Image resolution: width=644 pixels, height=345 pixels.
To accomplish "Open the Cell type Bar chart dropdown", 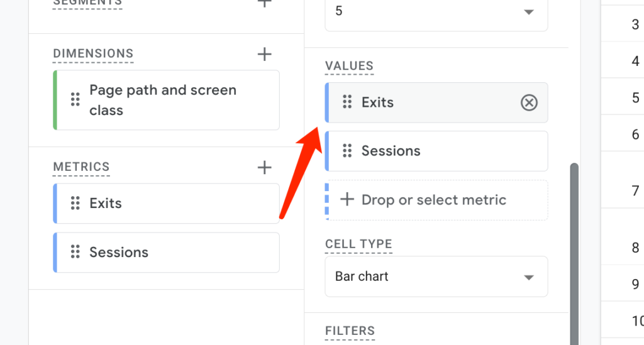I will 436,277.
